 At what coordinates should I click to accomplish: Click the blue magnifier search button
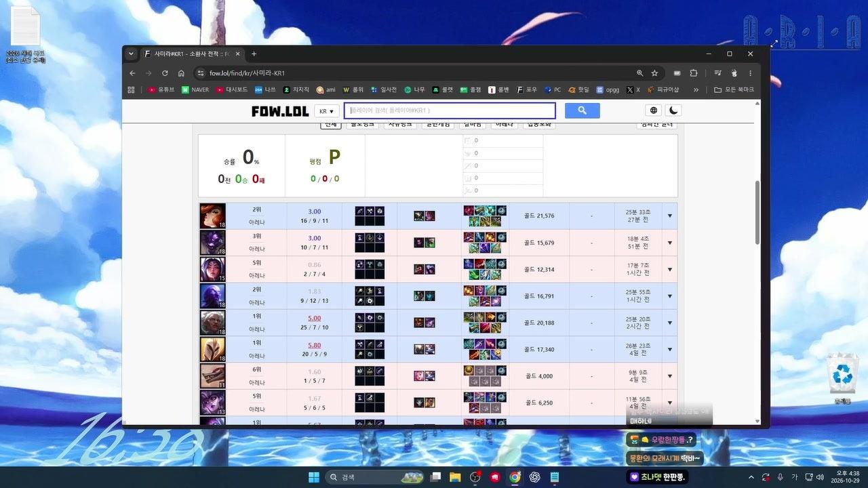coord(583,110)
